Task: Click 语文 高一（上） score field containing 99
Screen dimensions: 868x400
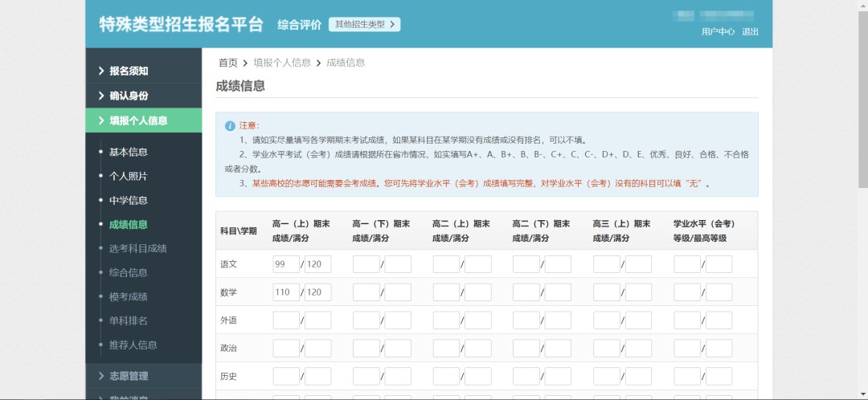Action: pyautogui.click(x=285, y=264)
